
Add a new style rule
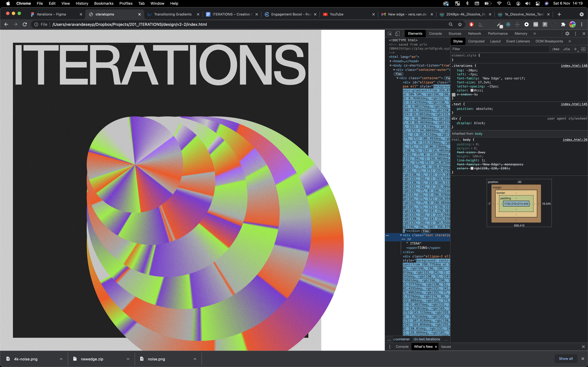[x=575, y=49]
